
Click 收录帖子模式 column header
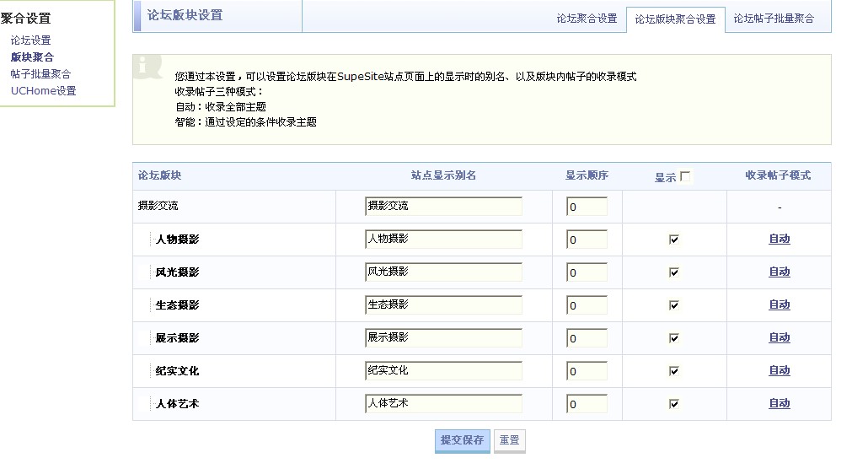tap(779, 175)
